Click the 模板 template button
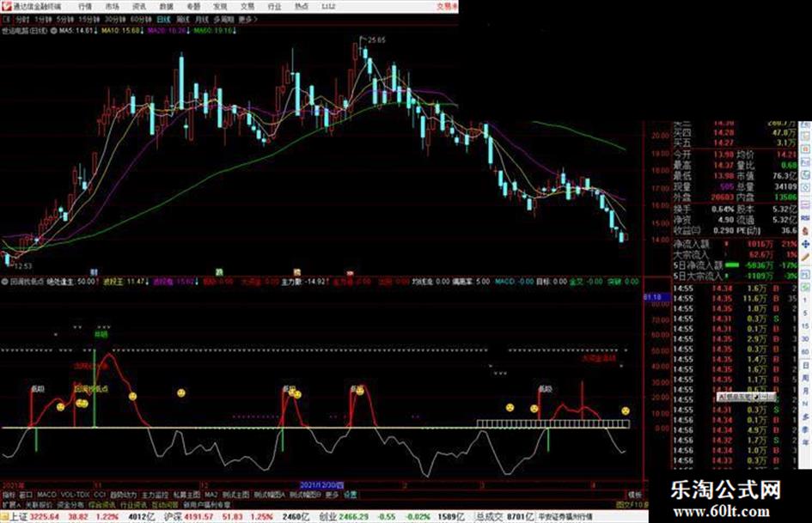The image size is (812, 523). pyautogui.click(x=635, y=495)
